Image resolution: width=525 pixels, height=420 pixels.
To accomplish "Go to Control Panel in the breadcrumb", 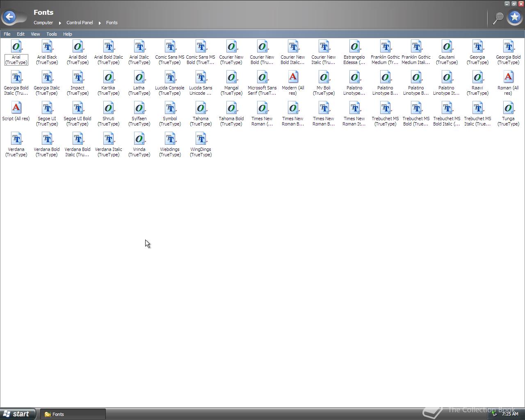I will coord(80,23).
